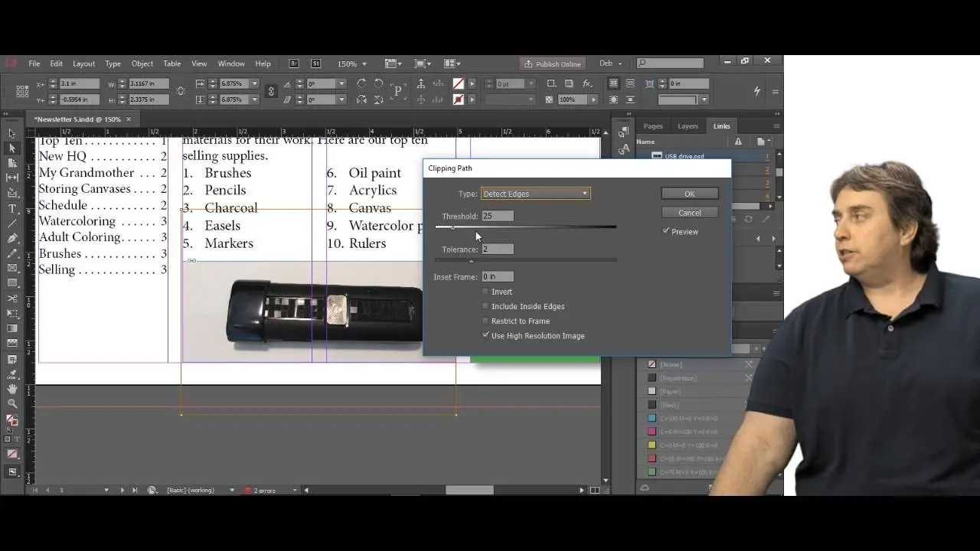Open the Window menu
This screenshot has height=551, width=980.
click(x=231, y=64)
